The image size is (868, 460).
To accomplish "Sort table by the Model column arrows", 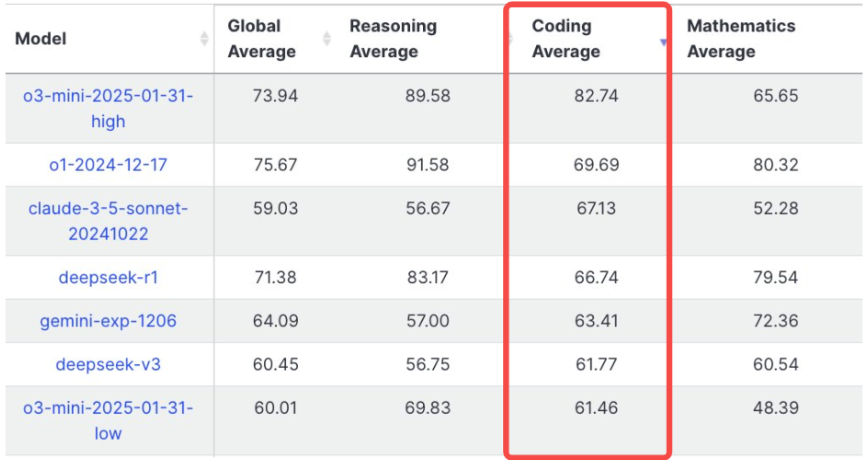I will [204, 39].
